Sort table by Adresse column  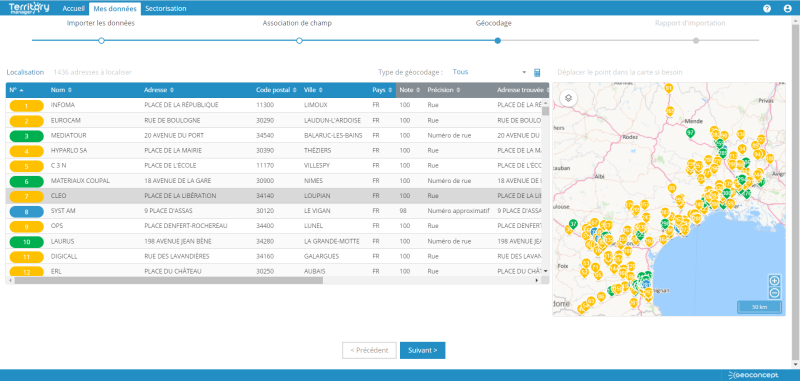coord(159,90)
